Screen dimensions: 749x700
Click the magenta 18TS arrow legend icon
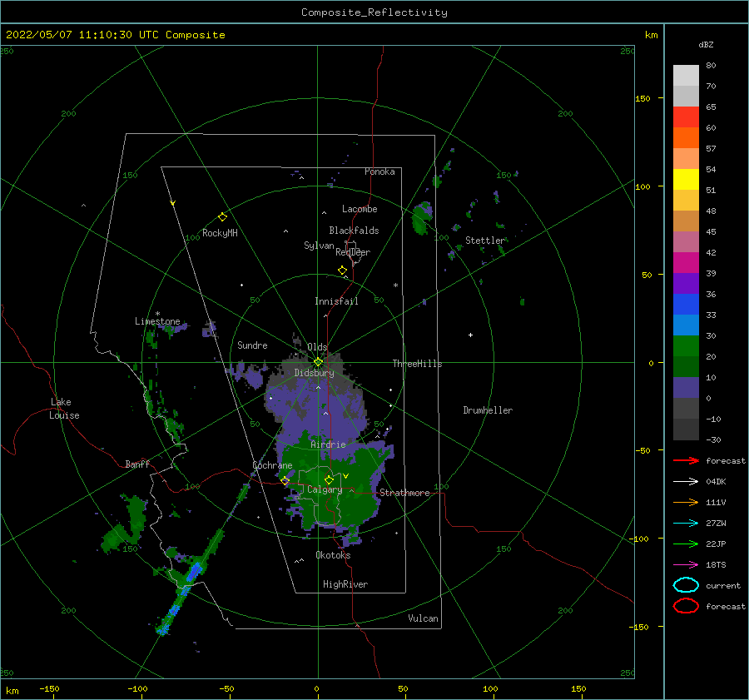(x=686, y=565)
